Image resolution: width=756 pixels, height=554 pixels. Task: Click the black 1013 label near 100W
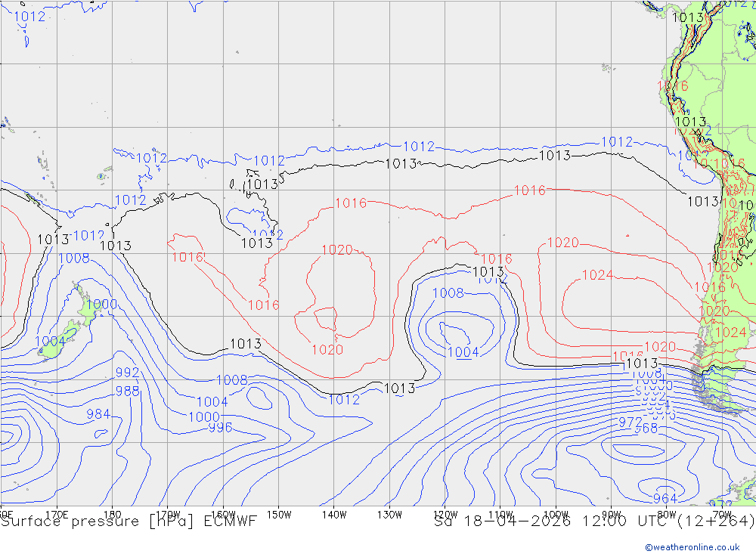(x=554, y=156)
